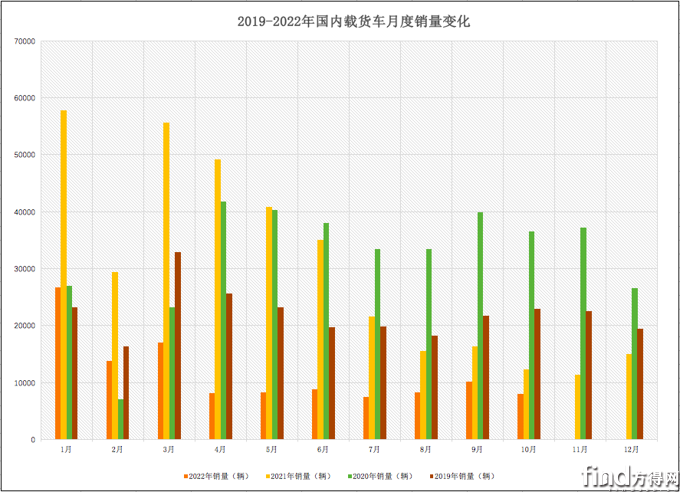Click the 2月 x-axis label
The image size is (680, 492).
click(117, 449)
